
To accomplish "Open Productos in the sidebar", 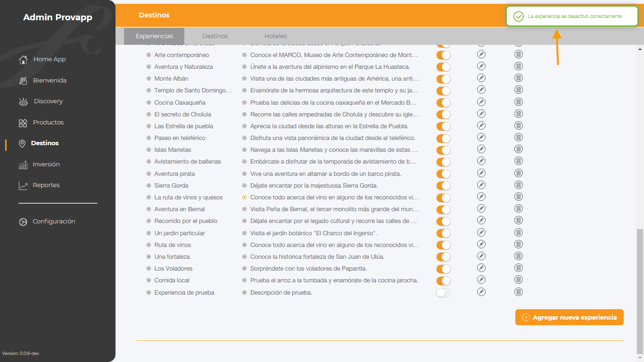I will [48, 123].
